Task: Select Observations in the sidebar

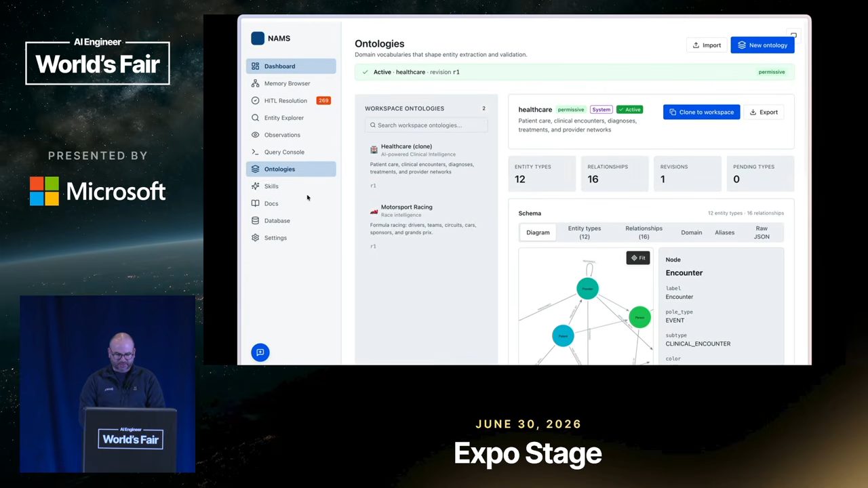Action: [x=291, y=135]
